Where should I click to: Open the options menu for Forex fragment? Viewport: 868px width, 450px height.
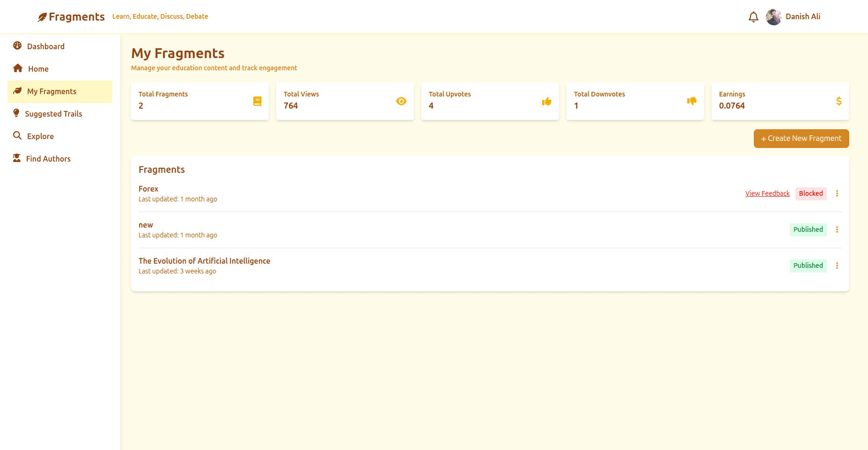coord(837,193)
